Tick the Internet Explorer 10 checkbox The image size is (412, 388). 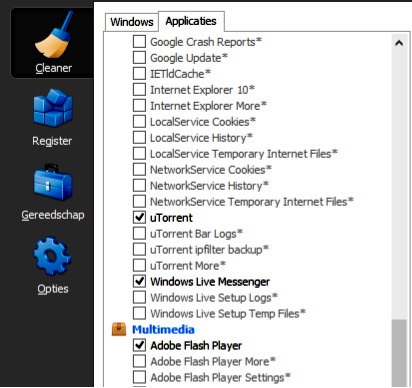pos(139,90)
